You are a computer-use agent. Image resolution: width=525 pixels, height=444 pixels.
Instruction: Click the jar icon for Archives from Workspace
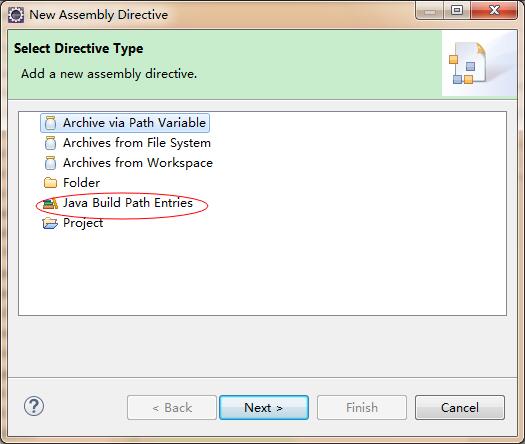point(51,163)
